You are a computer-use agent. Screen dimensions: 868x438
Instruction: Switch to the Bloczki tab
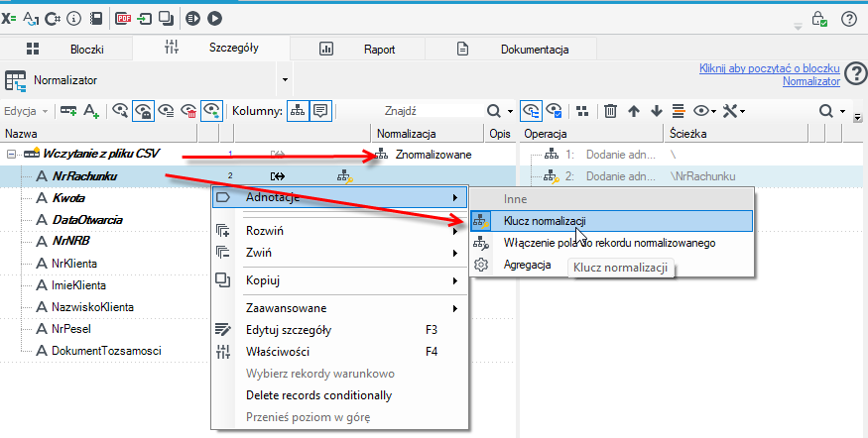pyautogui.click(x=66, y=49)
